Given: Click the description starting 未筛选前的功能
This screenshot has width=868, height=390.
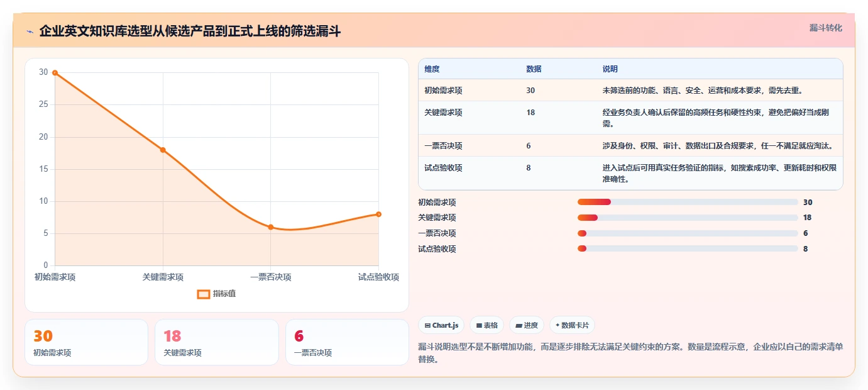Looking at the screenshot, I should click(x=703, y=91).
